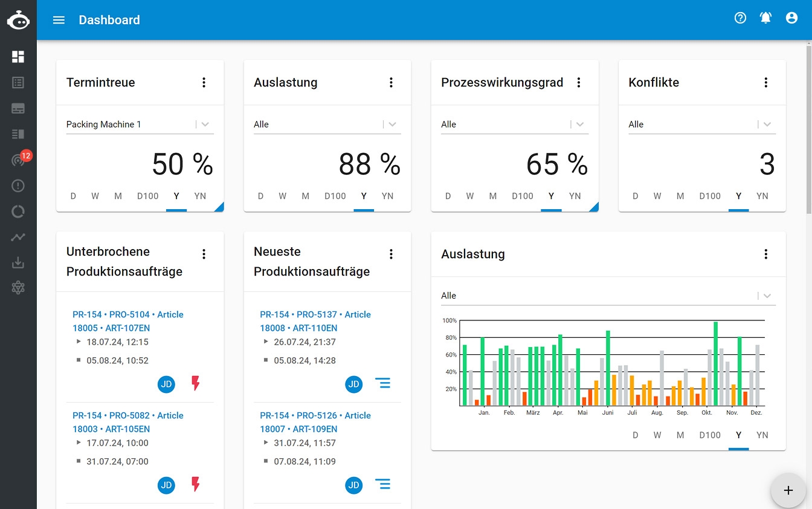The width and height of the screenshot is (812, 509).
Task: Open order PR-154 PRO-5082 link
Action: click(128, 422)
